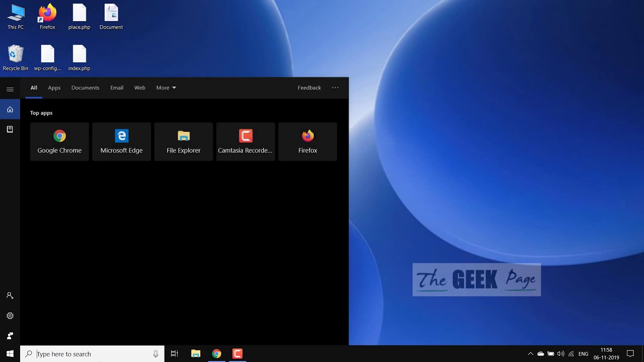Click the Feedback link
This screenshot has height=362, width=644.
(309, 87)
